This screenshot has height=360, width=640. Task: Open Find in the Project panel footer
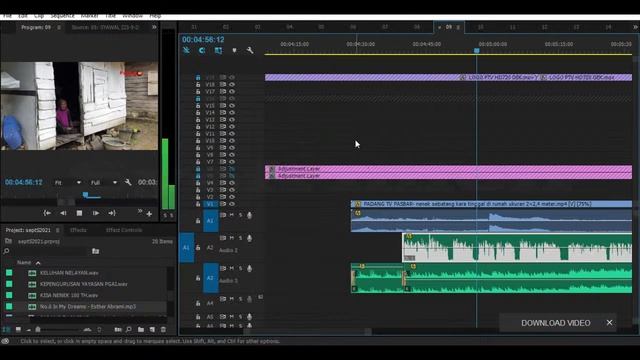tap(129, 329)
